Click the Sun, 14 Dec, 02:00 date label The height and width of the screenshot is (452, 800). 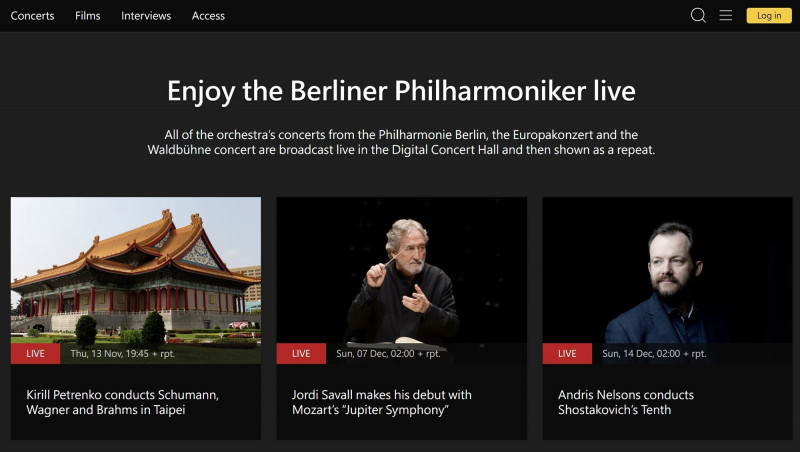pos(654,354)
